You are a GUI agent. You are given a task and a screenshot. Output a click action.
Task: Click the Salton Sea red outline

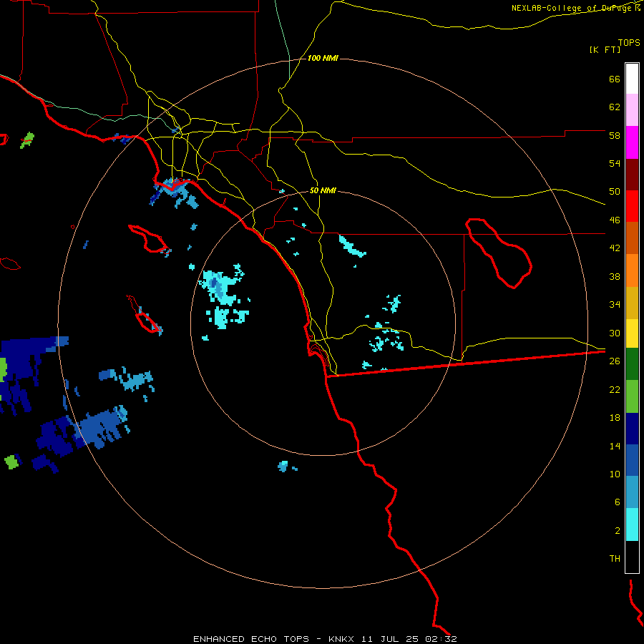click(x=499, y=253)
